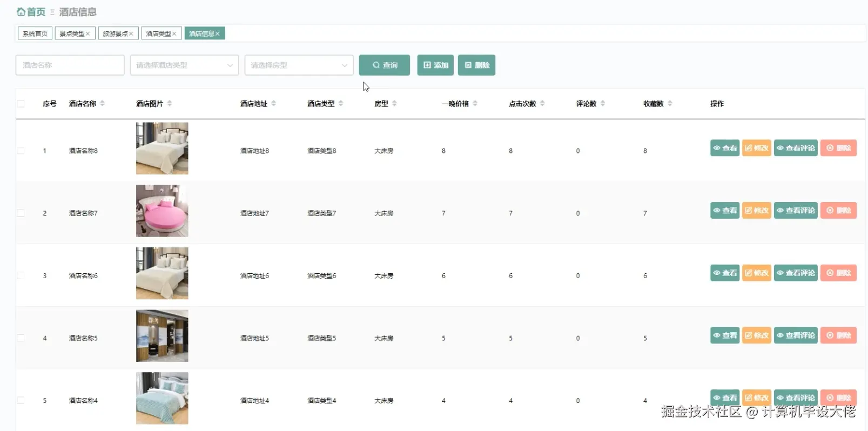This screenshot has width=868, height=431.
Task: Sort by 房型 column
Action: [394, 103]
